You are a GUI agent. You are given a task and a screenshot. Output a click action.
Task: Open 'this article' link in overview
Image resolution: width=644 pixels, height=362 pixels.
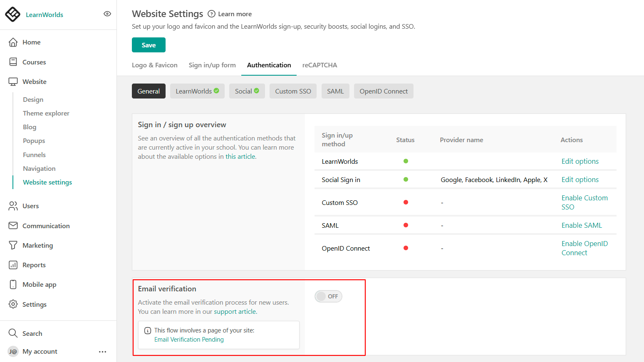coord(241,157)
